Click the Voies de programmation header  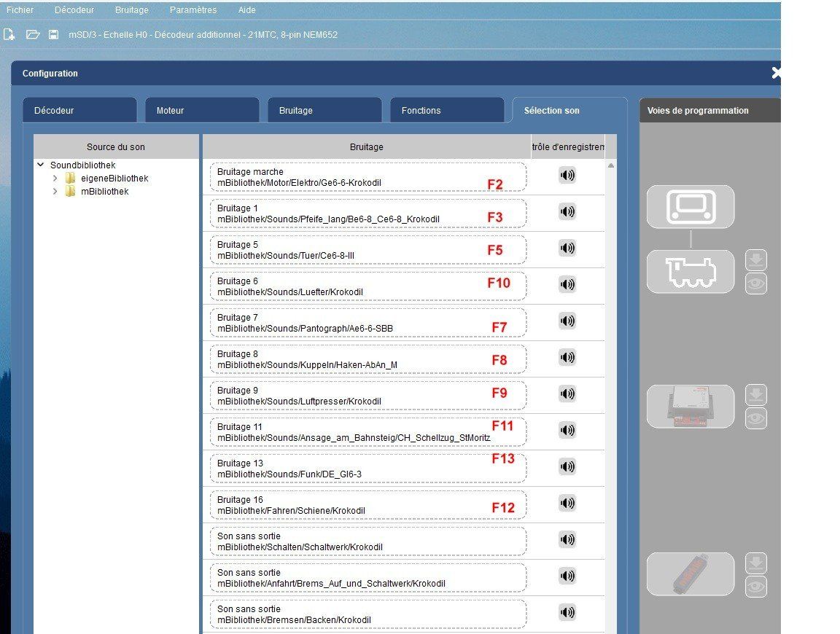709,110
